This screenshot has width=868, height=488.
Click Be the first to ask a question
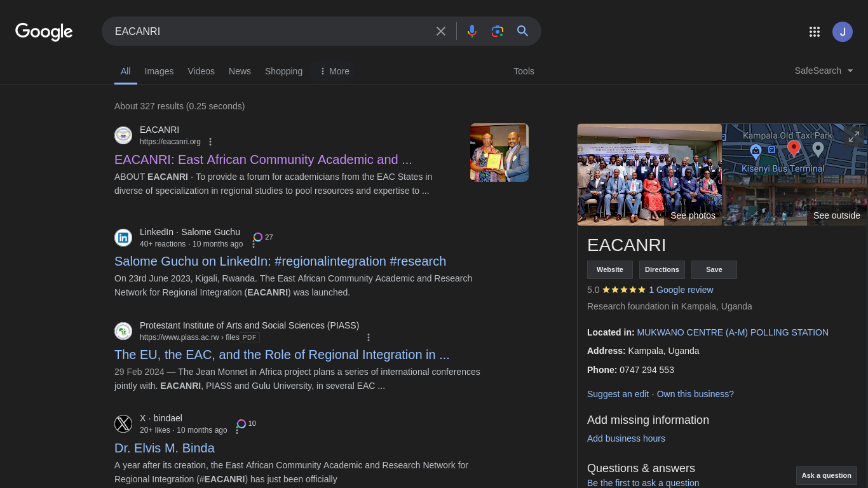coord(643,483)
